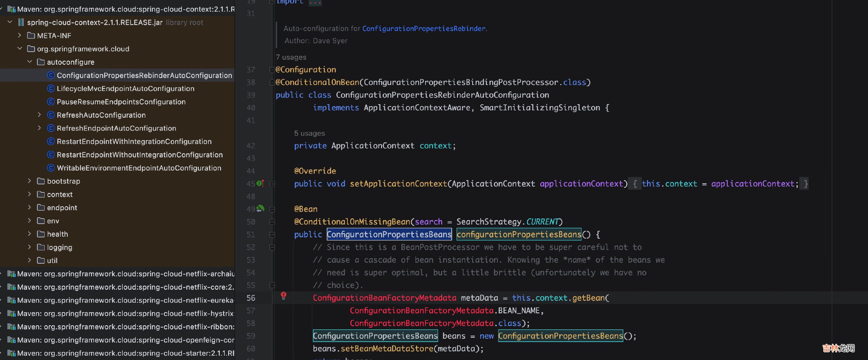Viewport: 868px width, 360px height.
Task: Click class icon of RestartEndpointWithIntegrationConfiguration
Action: point(51,141)
